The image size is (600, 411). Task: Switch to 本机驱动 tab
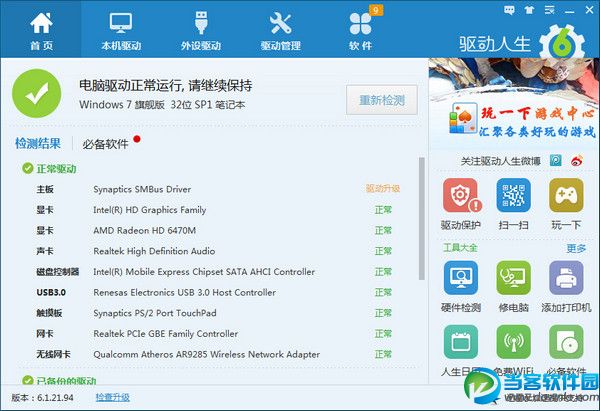pos(121,30)
